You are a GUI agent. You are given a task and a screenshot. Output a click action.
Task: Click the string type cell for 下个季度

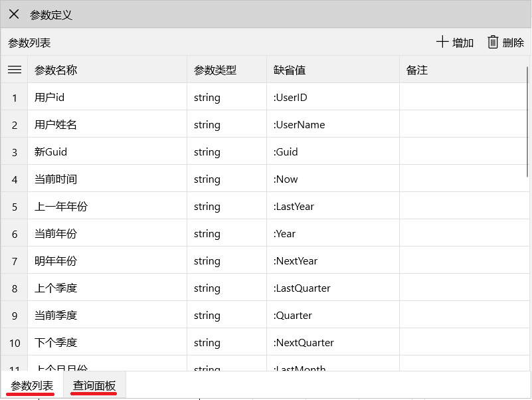[x=226, y=343]
